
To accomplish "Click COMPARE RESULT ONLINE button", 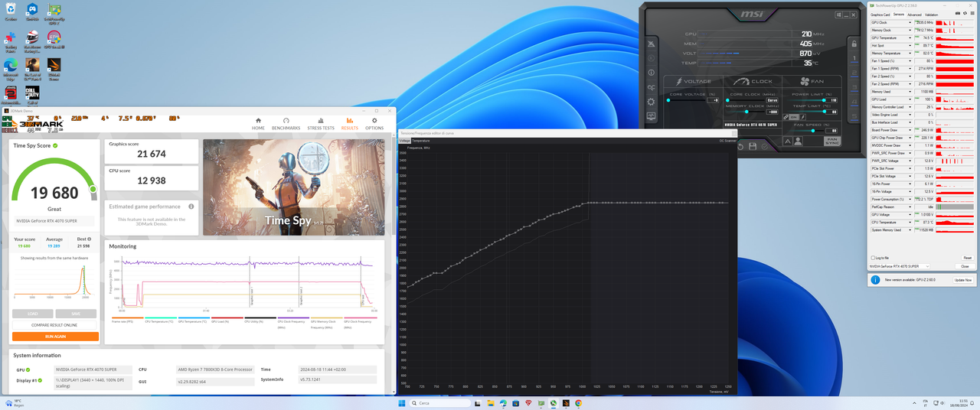I will (x=55, y=325).
